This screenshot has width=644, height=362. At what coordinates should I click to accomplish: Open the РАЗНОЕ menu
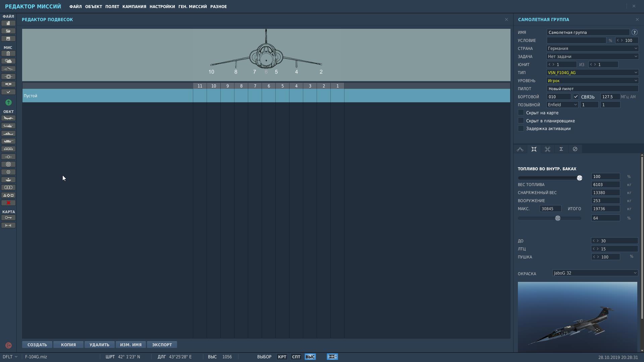pyautogui.click(x=218, y=7)
